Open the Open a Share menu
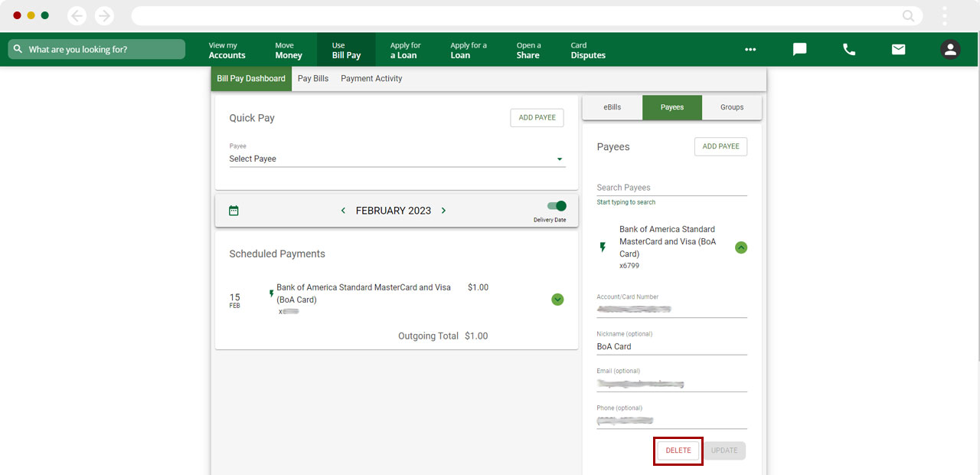980x475 pixels. coord(528,50)
